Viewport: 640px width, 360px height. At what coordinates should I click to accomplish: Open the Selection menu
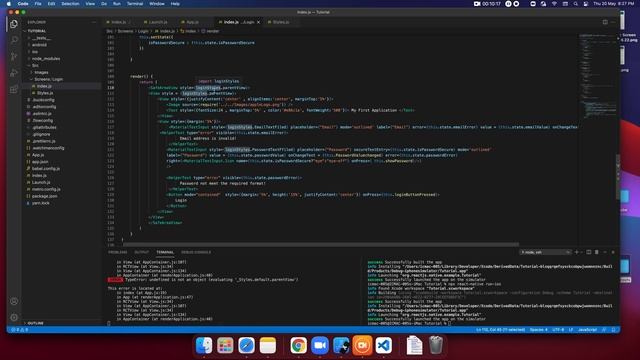point(70,4)
